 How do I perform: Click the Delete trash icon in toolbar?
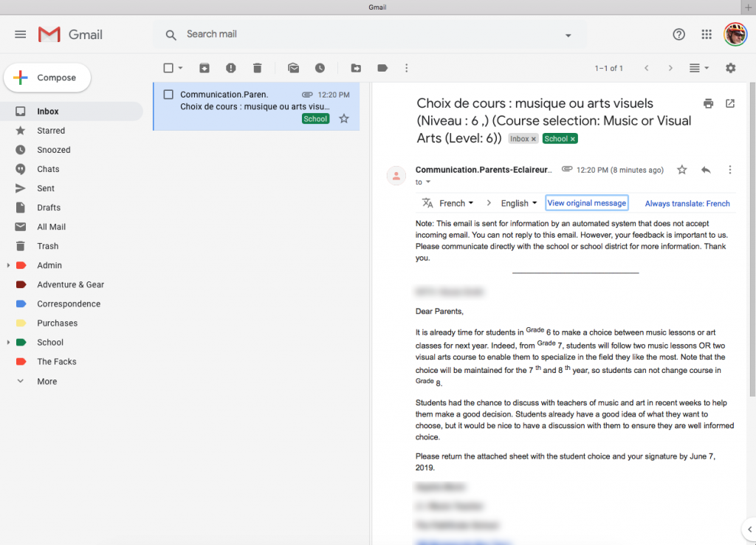tap(258, 68)
